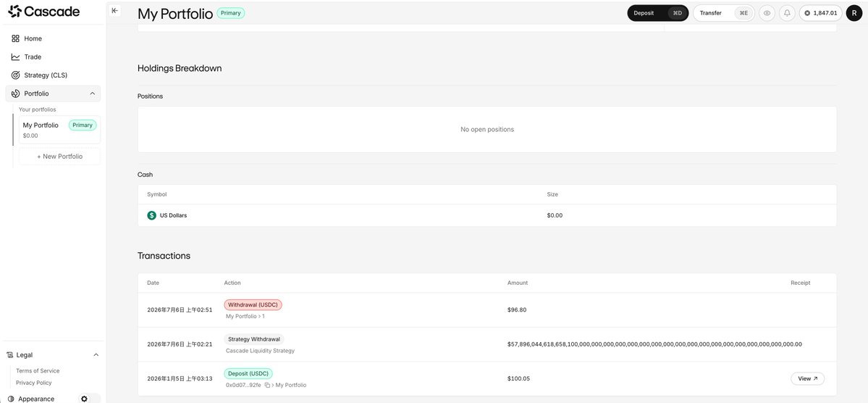Click the US Dollars green dollar icon
Viewport: 868px width, 403px height.
152,215
